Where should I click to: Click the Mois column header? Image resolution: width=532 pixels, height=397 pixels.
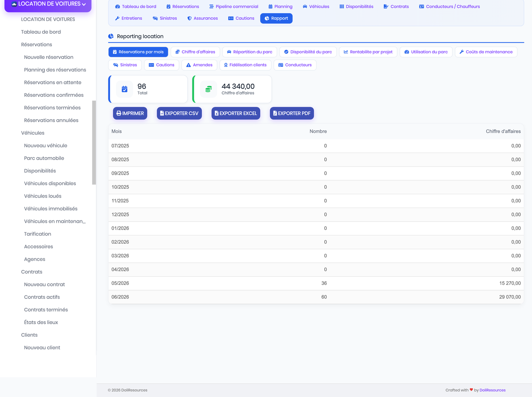pos(116,131)
